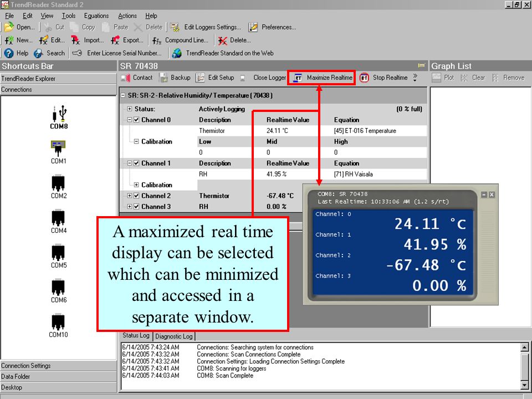Image resolution: width=532 pixels, height=399 pixels.
Task: Toggle the Channel 0 checkbox
Action: pyautogui.click(x=136, y=120)
